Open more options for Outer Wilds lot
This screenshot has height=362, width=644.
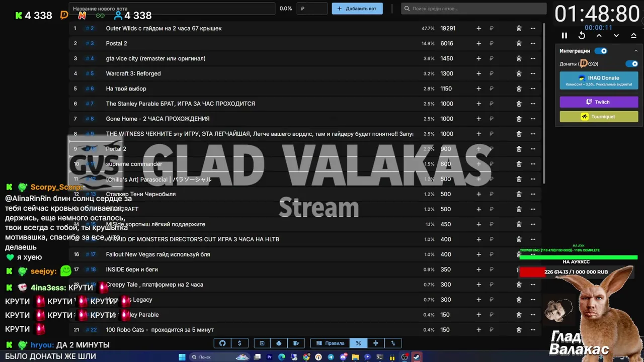(x=533, y=29)
